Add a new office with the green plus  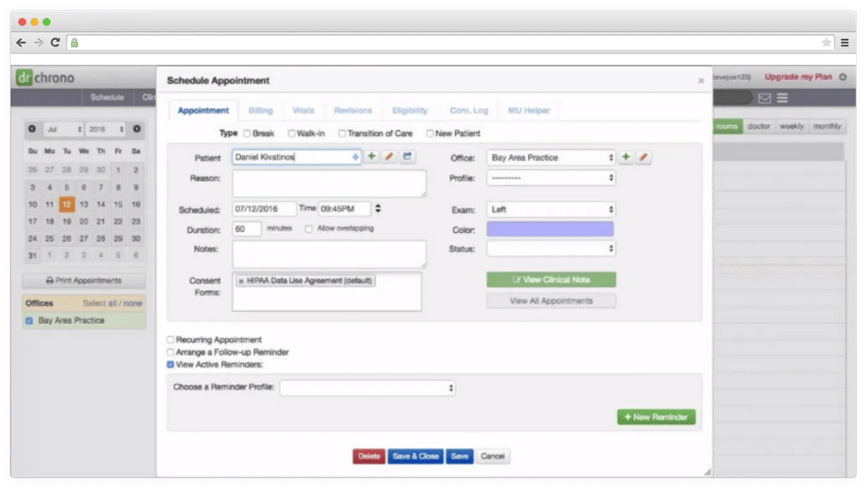(x=626, y=158)
